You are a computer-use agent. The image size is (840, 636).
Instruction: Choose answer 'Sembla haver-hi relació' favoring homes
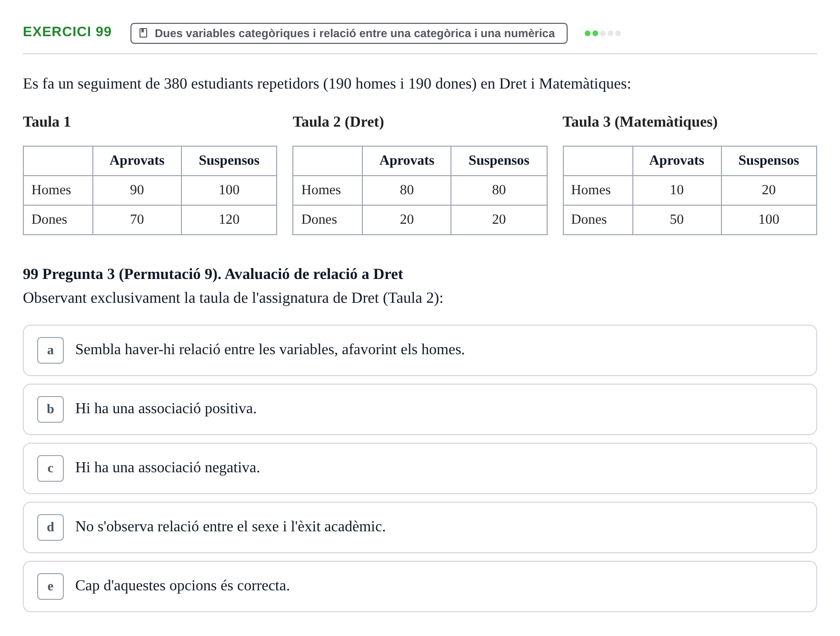420,350
